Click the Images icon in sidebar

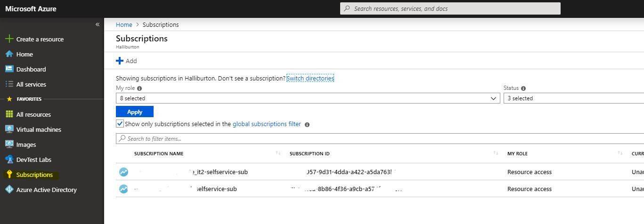click(x=9, y=144)
